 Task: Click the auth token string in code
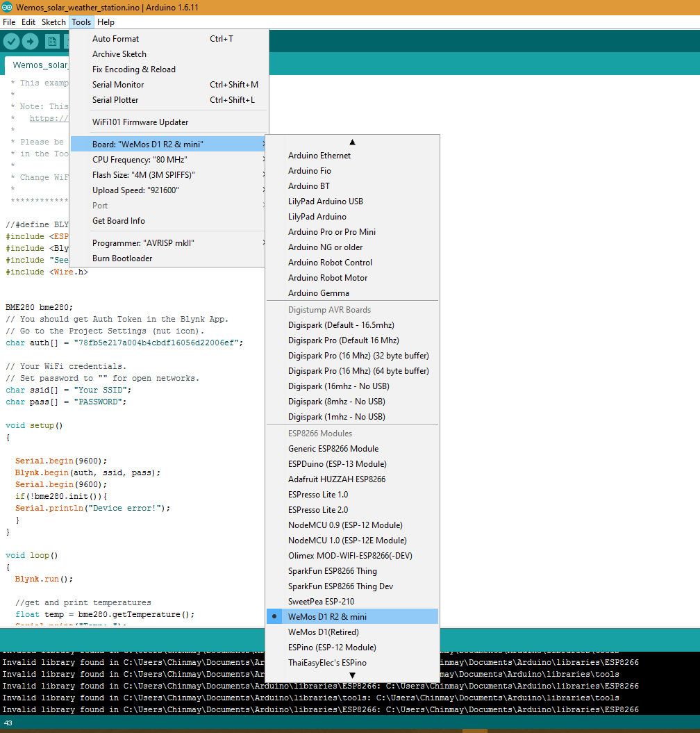click(x=156, y=343)
